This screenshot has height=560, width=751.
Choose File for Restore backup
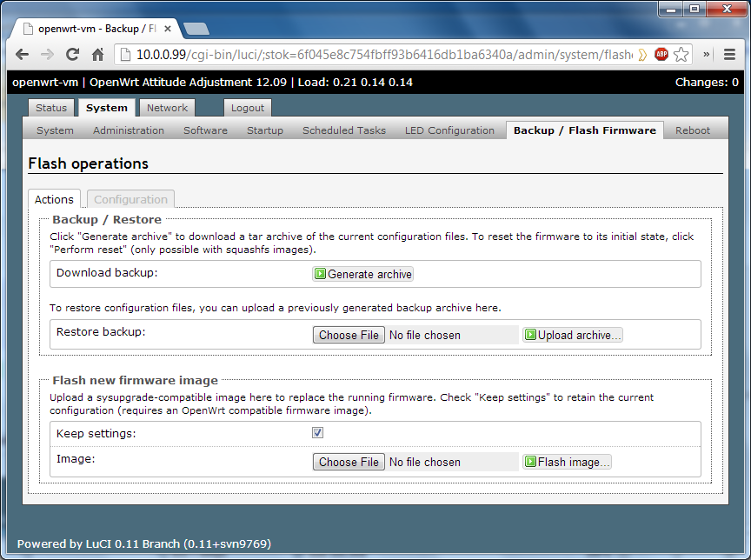[x=349, y=335]
